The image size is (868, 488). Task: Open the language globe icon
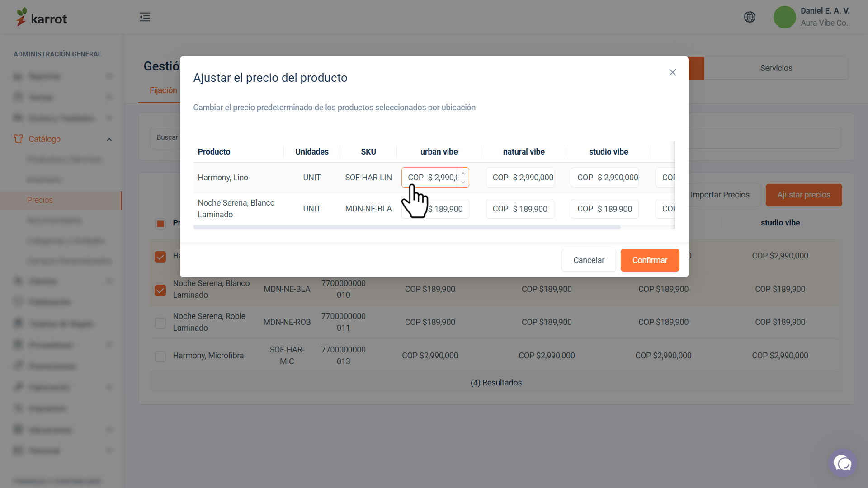[x=750, y=17]
